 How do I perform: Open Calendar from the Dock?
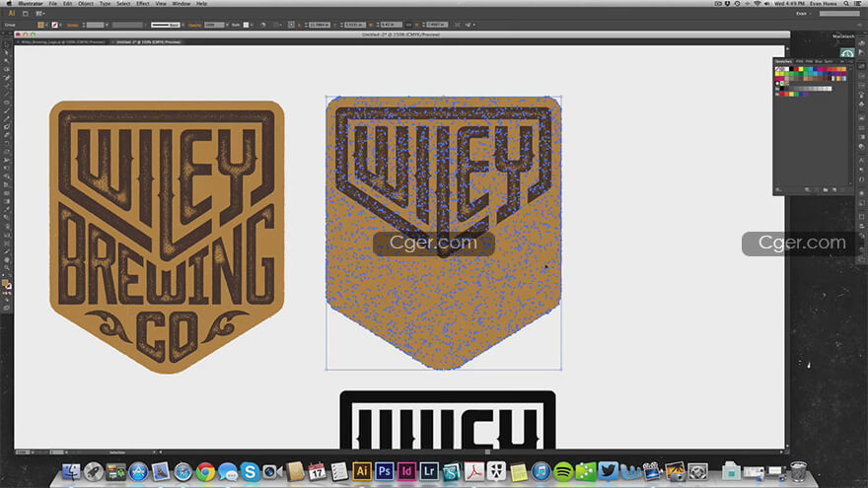click(x=317, y=471)
